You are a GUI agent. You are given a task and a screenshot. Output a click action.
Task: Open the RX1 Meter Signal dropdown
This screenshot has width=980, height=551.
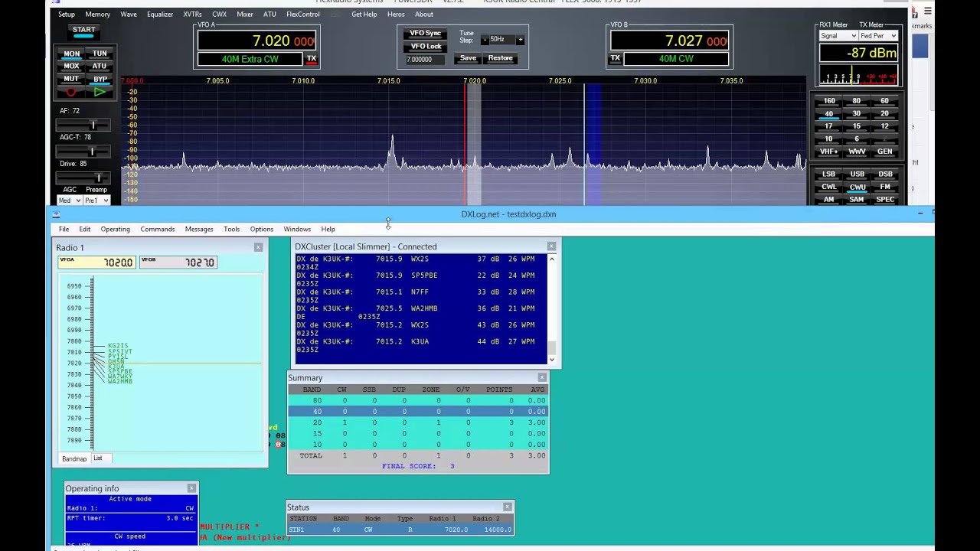[838, 36]
